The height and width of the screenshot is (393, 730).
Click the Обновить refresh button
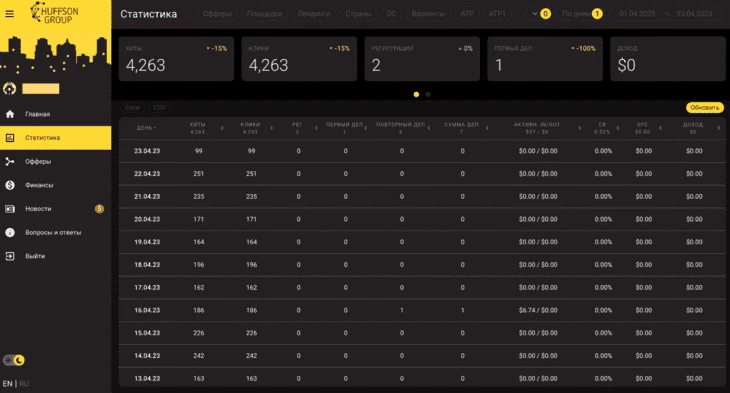pyautogui.click(x=704, y=108)
